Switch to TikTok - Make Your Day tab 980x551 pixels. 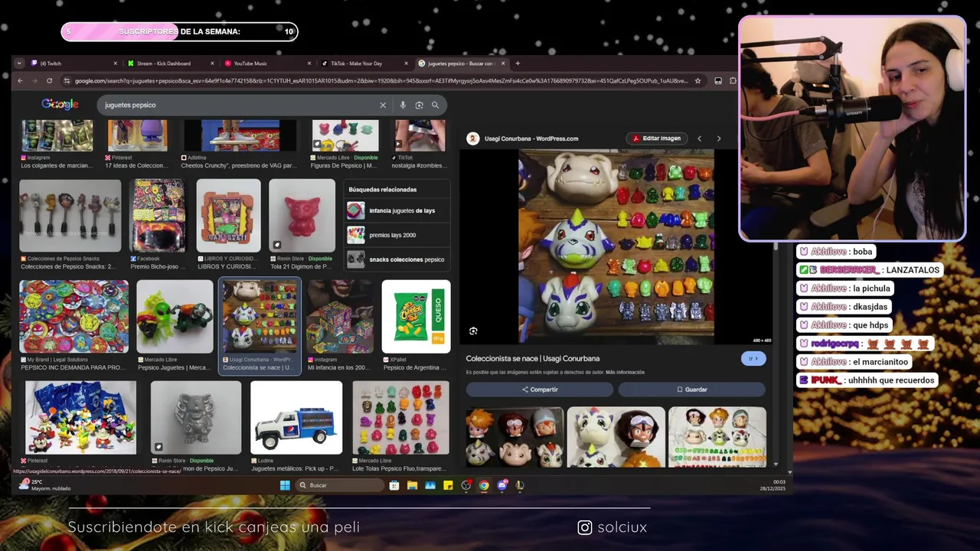[x=364, y=64]
